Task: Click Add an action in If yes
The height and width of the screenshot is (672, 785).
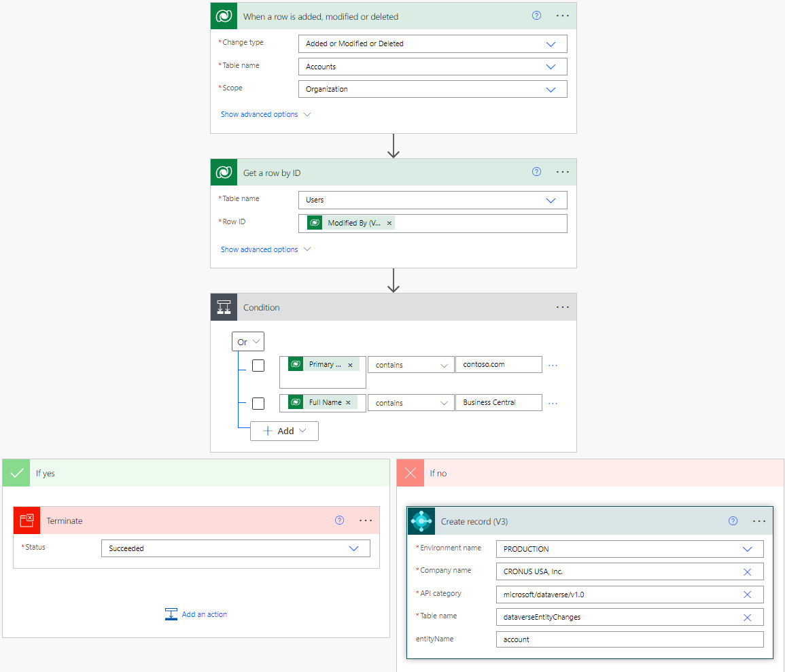Action: tap(196, 614)
